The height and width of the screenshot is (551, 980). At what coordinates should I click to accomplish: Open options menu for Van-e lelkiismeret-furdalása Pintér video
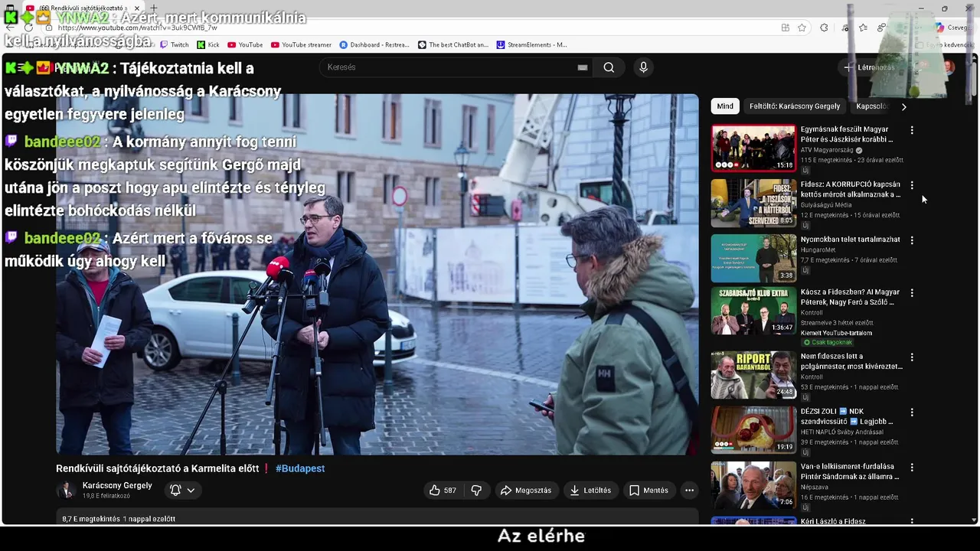(x=912, y=468)
